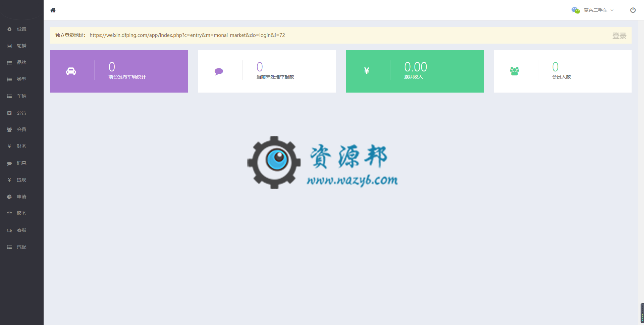Click the list icon beside 车辆
This screenshot has width=644, height=325.
9,96
